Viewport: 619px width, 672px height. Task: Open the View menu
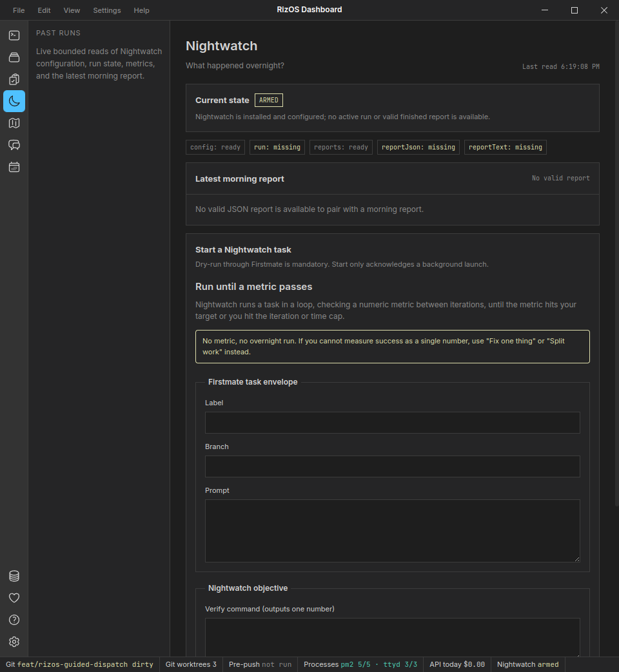[72, 10]
